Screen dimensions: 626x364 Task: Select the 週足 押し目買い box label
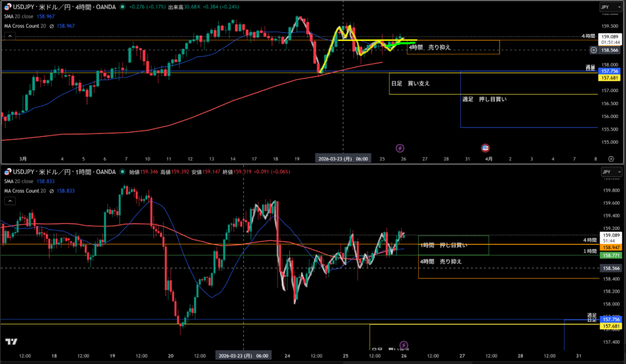point(484,98)
